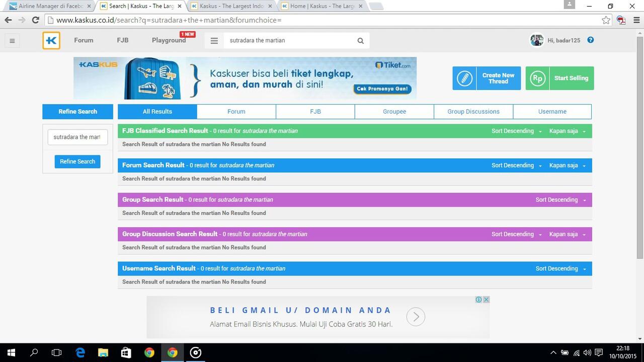
Task: Open Forum in the top navigation
Action: pos(84,40)
